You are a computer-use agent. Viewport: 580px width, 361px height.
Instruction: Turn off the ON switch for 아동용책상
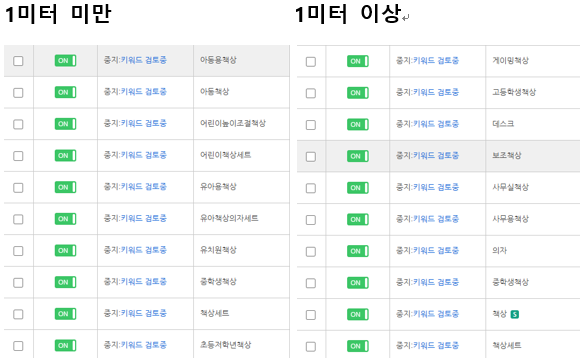click(x=65, y=61)
